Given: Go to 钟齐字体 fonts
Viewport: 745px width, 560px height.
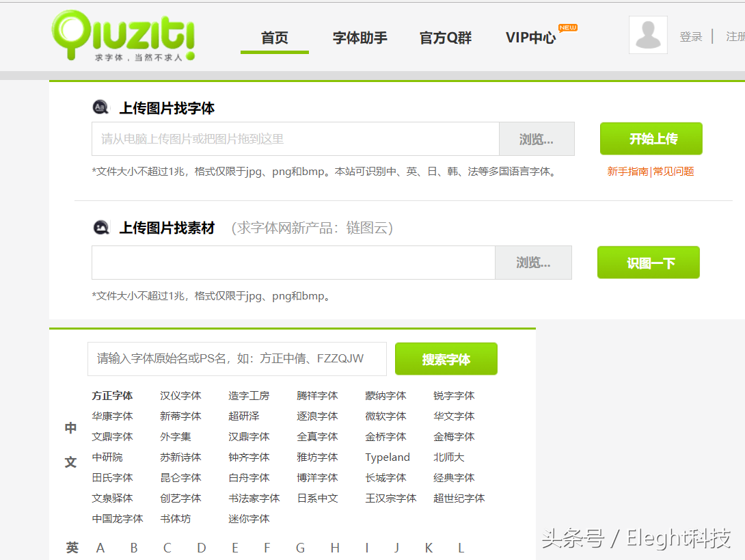Looking at the screenshot, I should [x=249, y=457].
